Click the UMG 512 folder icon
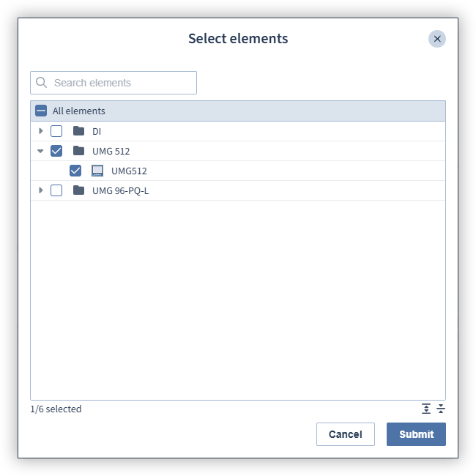This screenshot has height=476, width=476. [78, 151]
